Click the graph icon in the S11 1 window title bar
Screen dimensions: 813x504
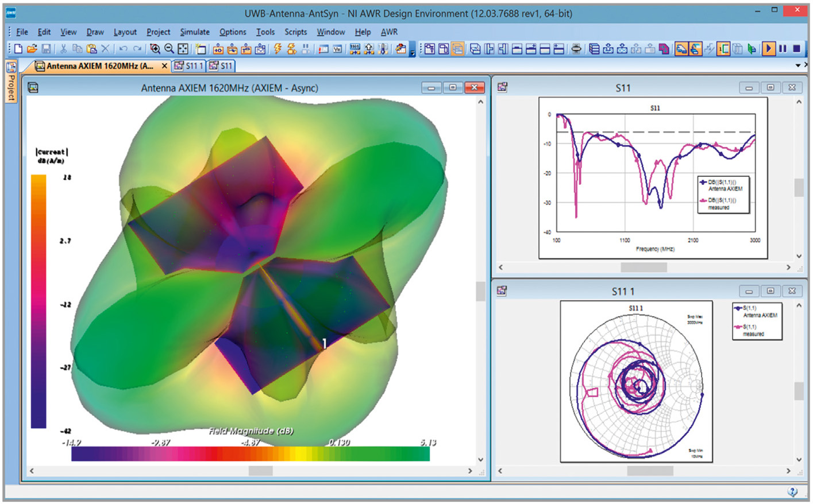click(502, 291)
